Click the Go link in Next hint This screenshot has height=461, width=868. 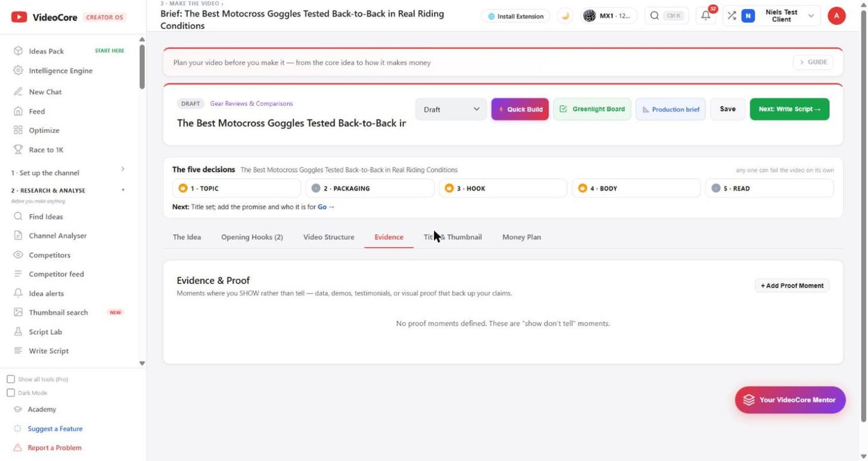click(326, 207)
